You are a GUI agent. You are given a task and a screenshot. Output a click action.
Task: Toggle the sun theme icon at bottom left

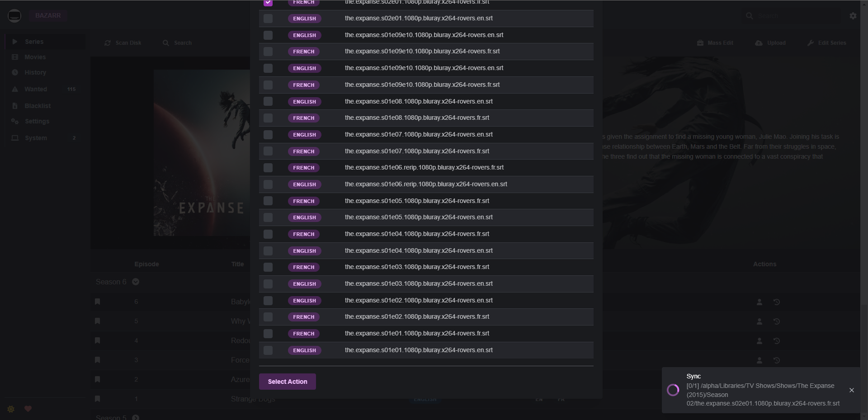tap(11, 409)
